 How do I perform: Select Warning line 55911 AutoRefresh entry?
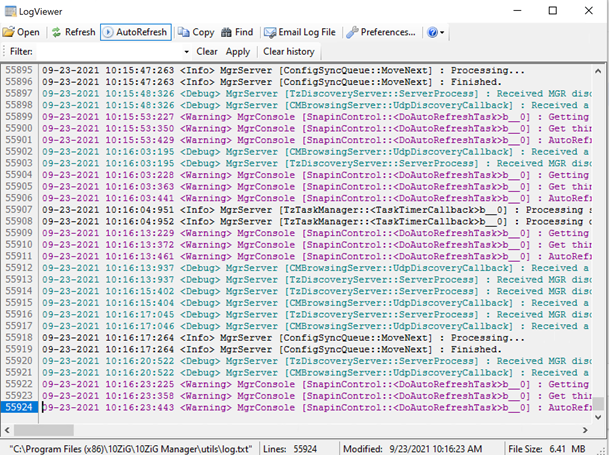tap(317, 256)
